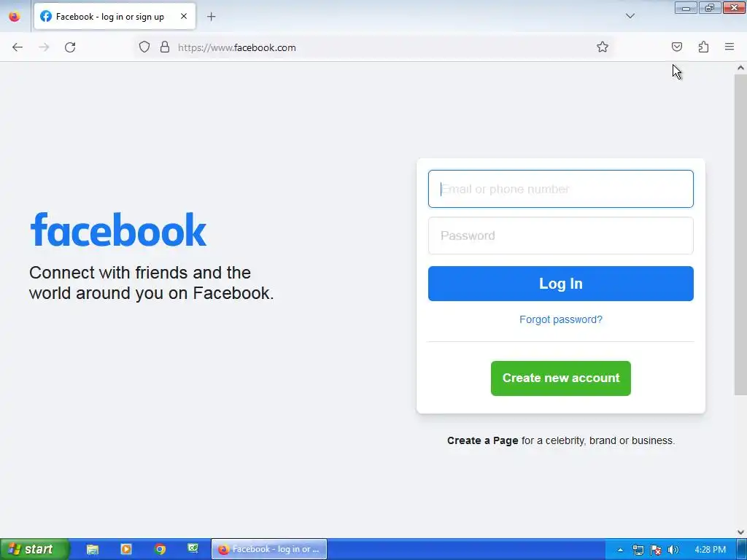This screenshot has height=560, width=747.
Task: Open a new tab with the plus button
Action: click(211, 17)
